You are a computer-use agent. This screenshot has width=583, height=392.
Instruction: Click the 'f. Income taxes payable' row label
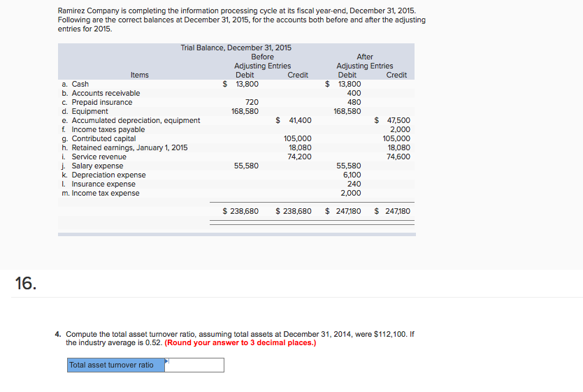pos(103,129)
